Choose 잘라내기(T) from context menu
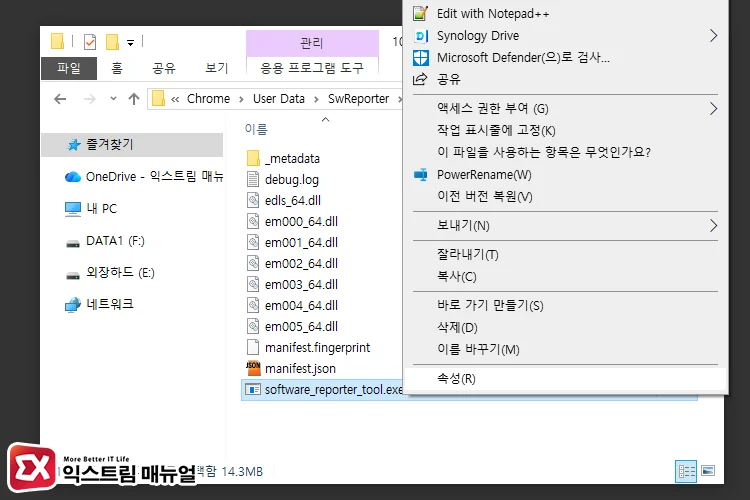This screenshot has height=500, width=750. point(565,255)
